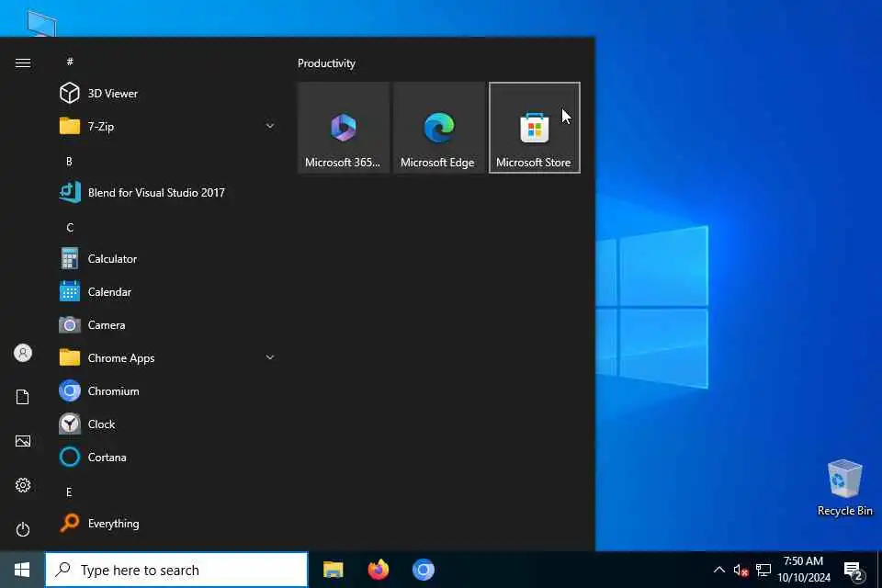The height and width of the screenshot is (588, 882).
Task: Launch the Everything search app
Action: tap(167, 524)
